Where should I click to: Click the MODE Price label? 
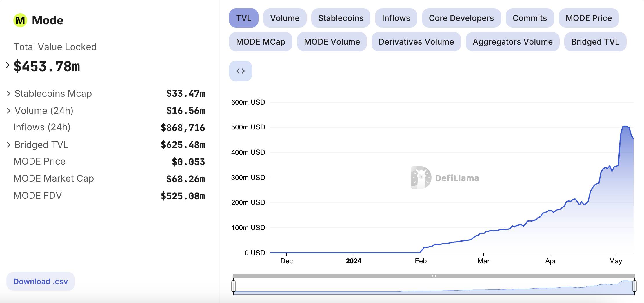tap(39, 161)
